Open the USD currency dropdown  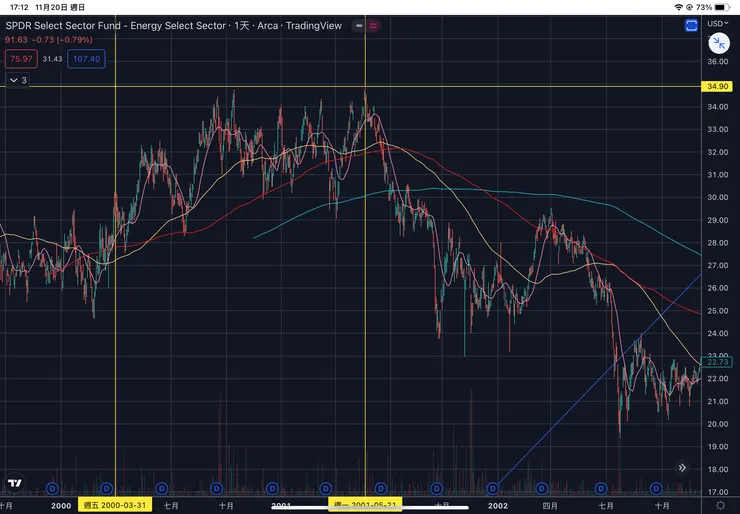click(717, 23)
